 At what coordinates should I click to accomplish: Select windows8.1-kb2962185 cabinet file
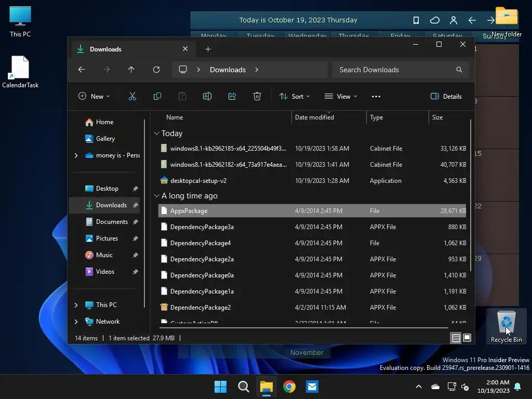tap(312, 149)
